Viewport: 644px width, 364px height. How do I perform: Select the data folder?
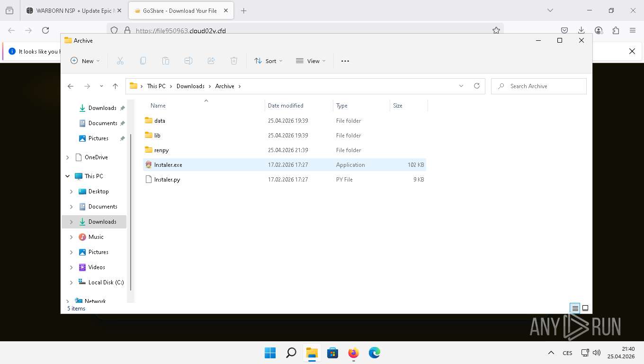click(x=285, y=121)
